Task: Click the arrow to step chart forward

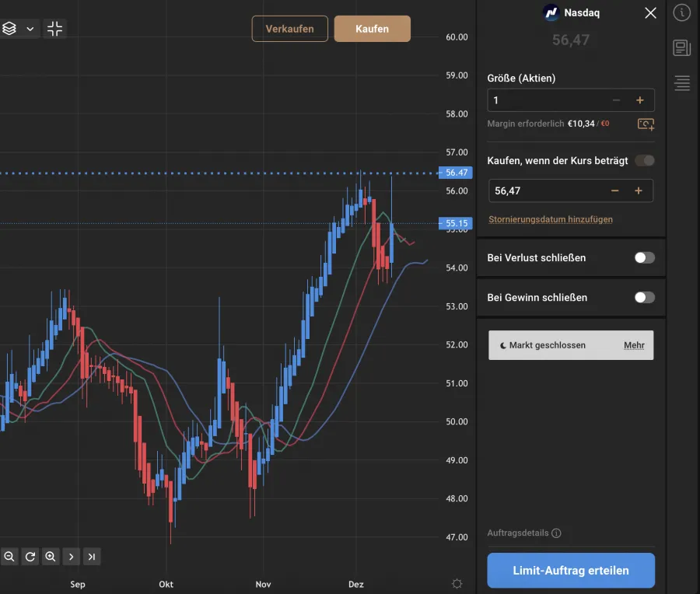Action: [x=71, y=557]
